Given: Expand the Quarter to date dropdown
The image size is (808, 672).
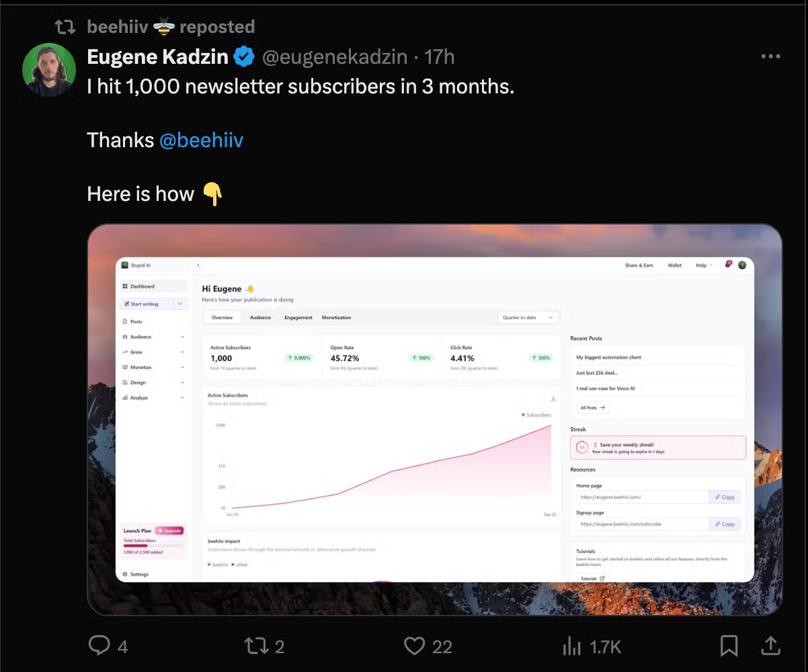Looking at the screenshot, I should coord(528,317).
